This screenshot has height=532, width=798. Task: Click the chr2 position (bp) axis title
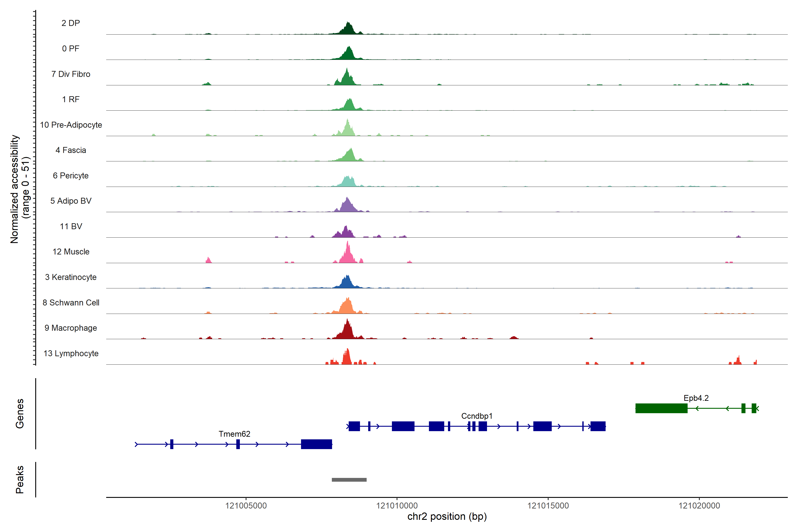[447, 516]
